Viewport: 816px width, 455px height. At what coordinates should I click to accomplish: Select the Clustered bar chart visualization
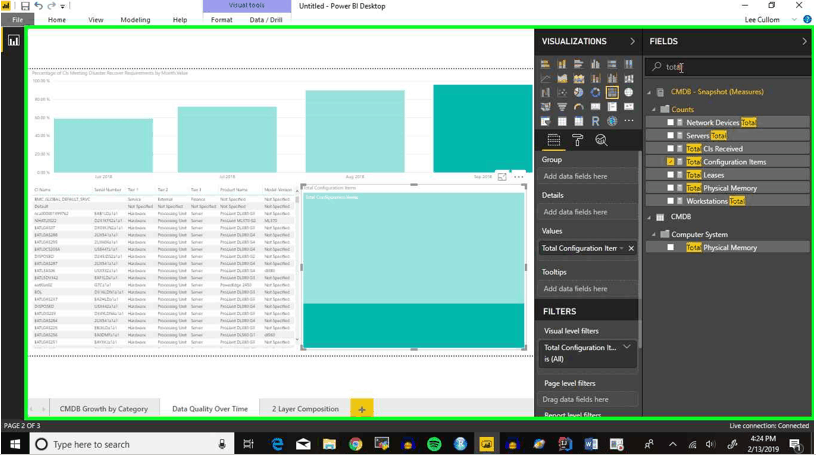(x=579, y=64)
